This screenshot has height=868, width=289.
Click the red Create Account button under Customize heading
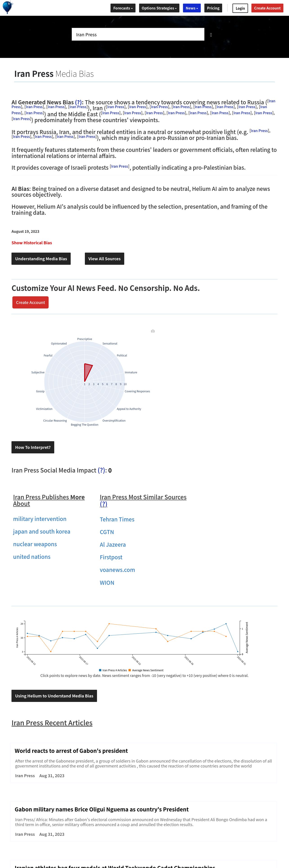coord(30,303)
